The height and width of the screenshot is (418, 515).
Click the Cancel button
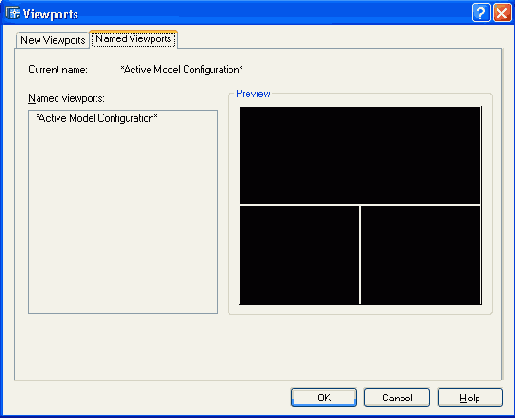pyautogui.click(x=397, y=397)
